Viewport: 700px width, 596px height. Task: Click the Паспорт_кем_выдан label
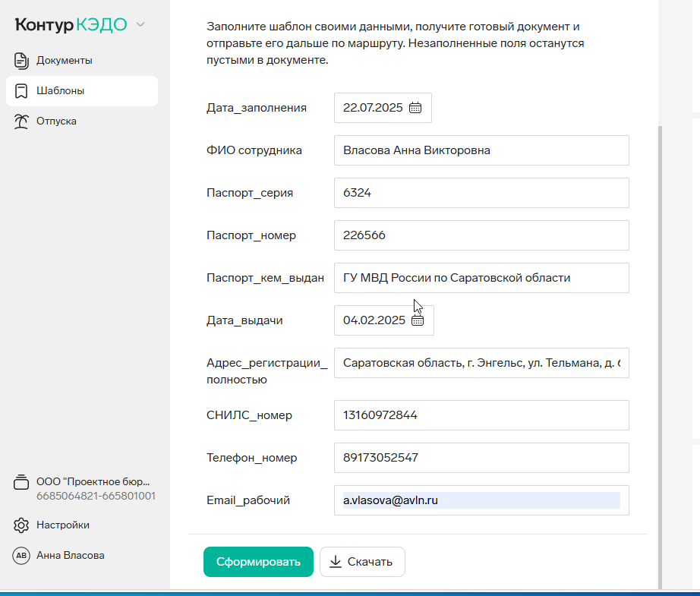[265, 278]
